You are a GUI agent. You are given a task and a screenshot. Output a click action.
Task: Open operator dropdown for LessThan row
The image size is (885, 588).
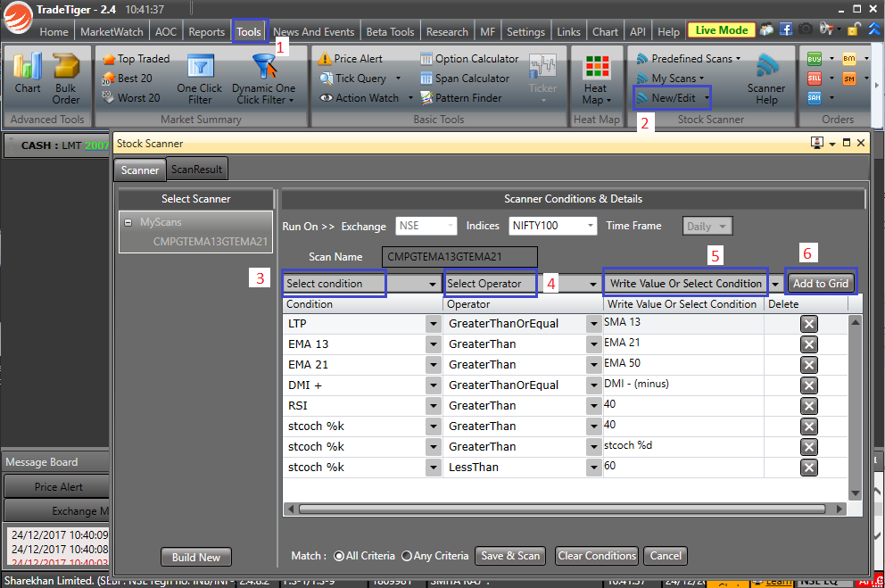(593, 468)
